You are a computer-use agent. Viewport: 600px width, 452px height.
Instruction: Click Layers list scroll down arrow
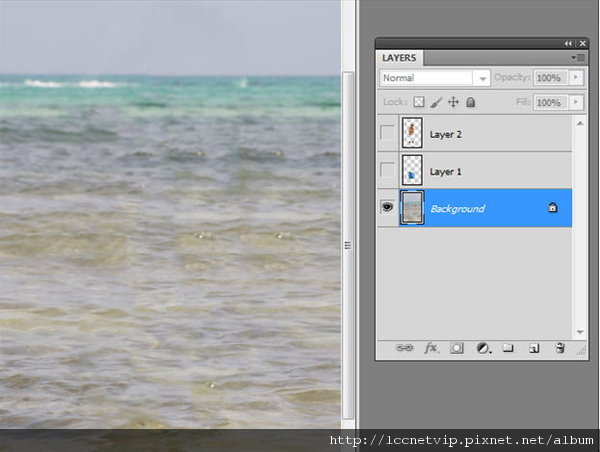[580, 332]
